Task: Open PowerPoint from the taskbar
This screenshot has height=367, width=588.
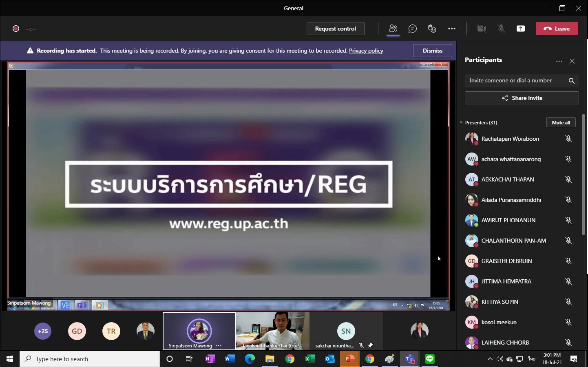Action: (350, 359)
